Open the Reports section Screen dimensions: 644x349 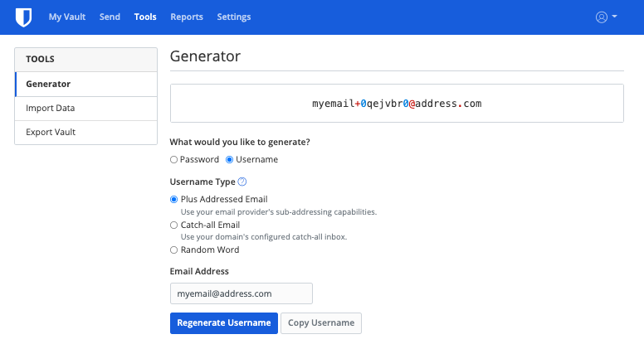click(187, 17)
